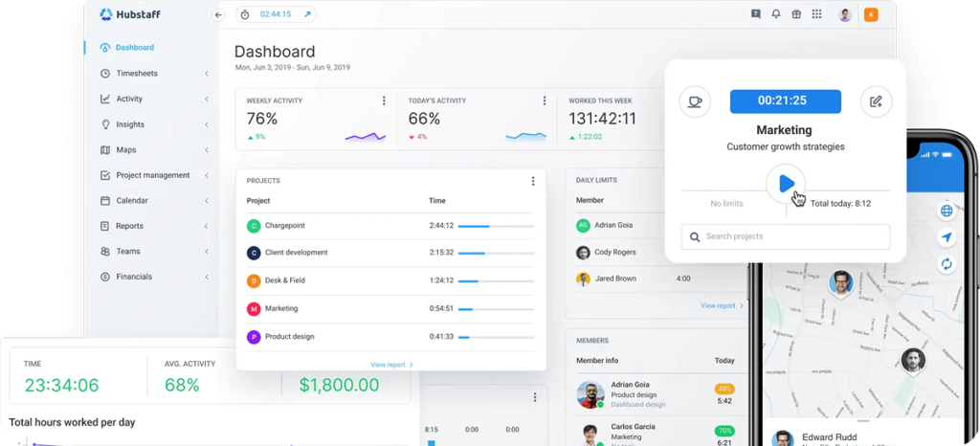Expand the Insights chevron

pyautogui.click(x=207, y=124)
